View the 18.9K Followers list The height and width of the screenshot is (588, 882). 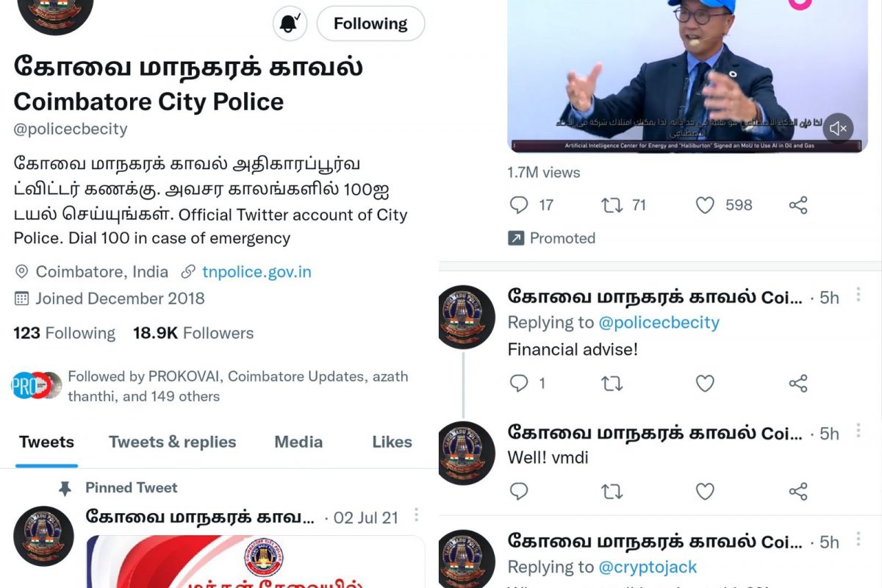tap(193, 333)
